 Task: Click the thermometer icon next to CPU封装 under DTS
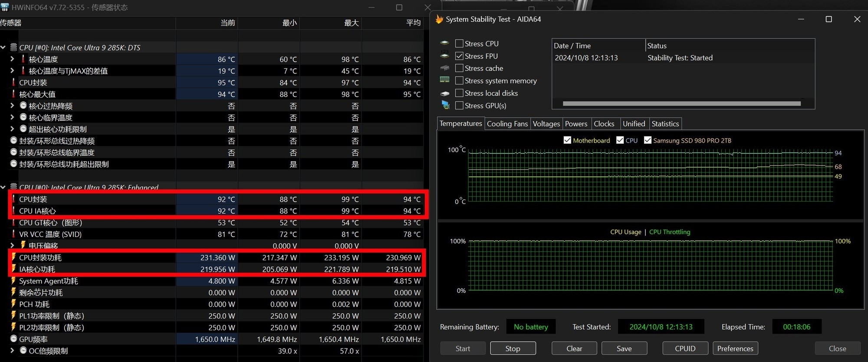(13, 82)
